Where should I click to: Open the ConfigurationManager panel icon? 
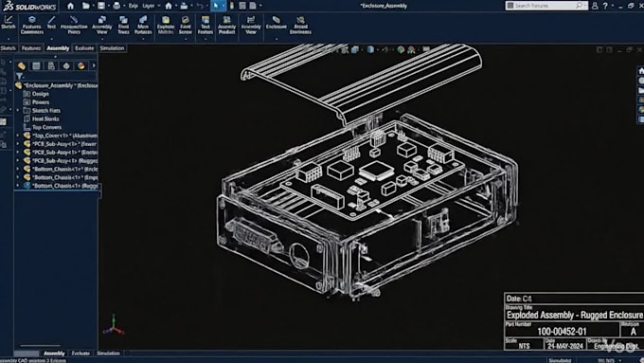(51, 65)
